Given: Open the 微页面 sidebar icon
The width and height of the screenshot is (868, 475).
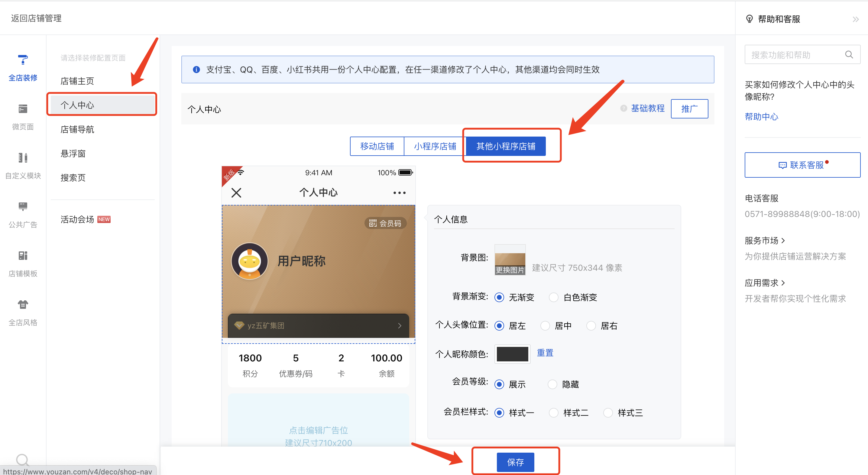Looking at the screenshot, I should pyautogui.click(x=23, y=109).
